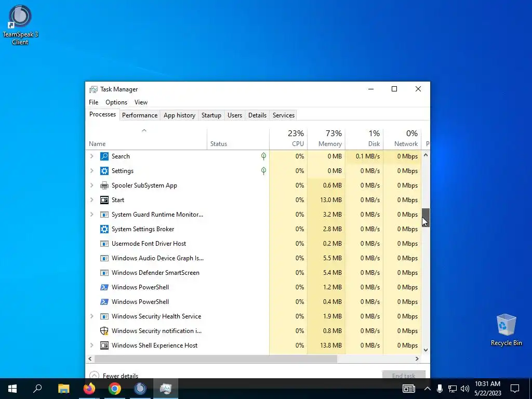Screen dimensions: 532x399
Task: Sort processes by the Name column
Action: [x=146, y=139]
